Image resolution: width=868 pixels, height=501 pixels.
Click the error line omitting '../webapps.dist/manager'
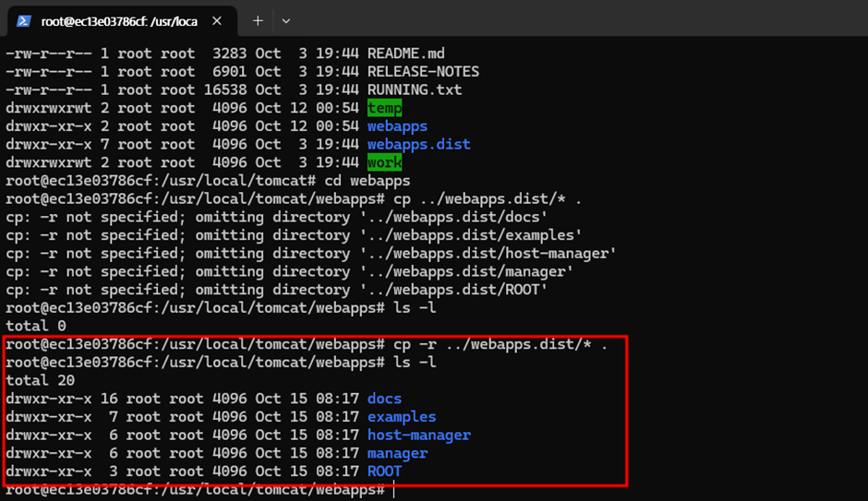289,271
